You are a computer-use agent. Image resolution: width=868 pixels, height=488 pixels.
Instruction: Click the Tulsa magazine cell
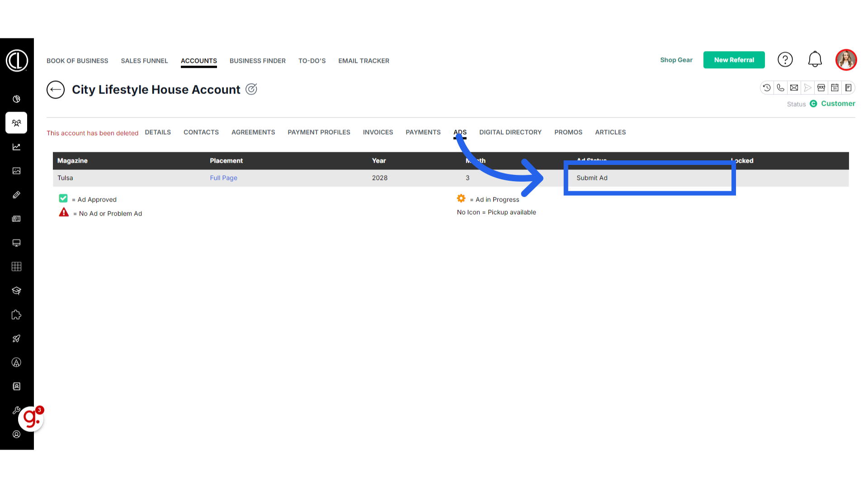click(65, 178)
